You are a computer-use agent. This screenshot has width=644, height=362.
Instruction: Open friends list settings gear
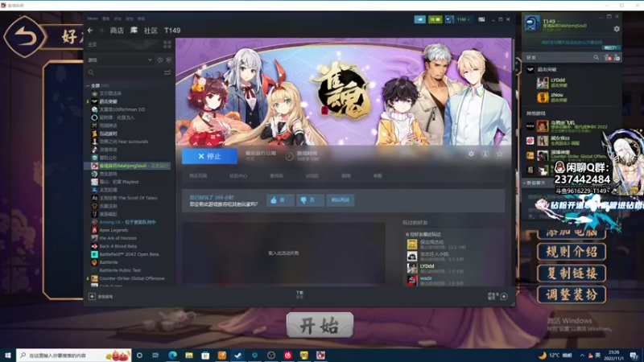pyautogui.click(x=617, y=29)
